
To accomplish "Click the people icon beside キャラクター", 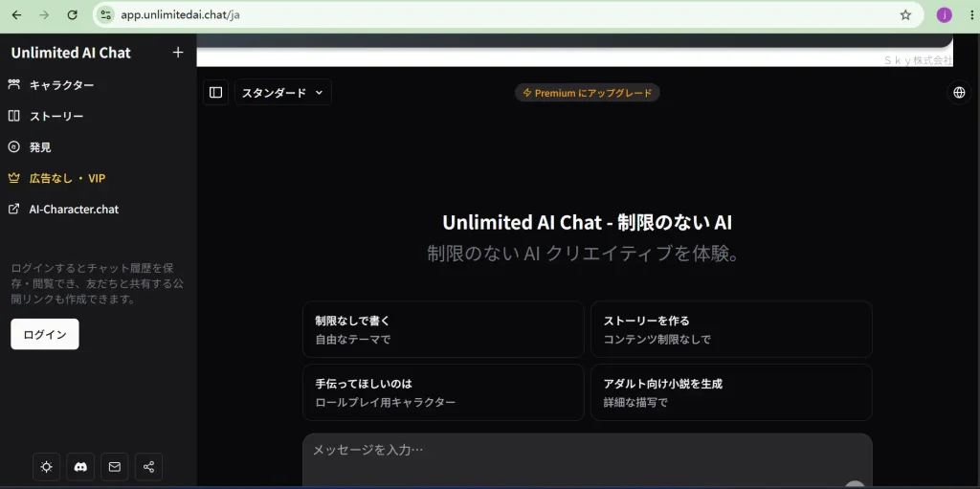I will (x=13, y=84).
